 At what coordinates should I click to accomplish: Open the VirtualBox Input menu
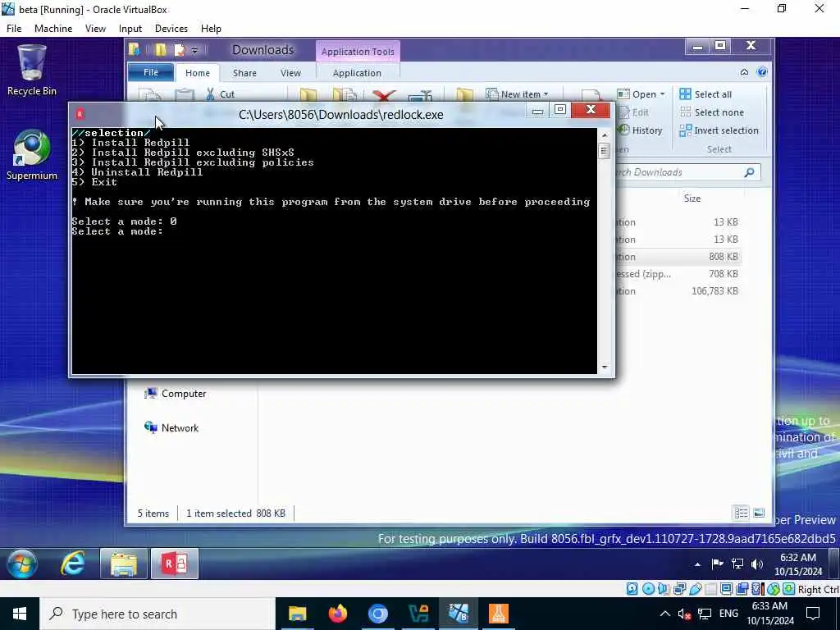tap(130, 29)
